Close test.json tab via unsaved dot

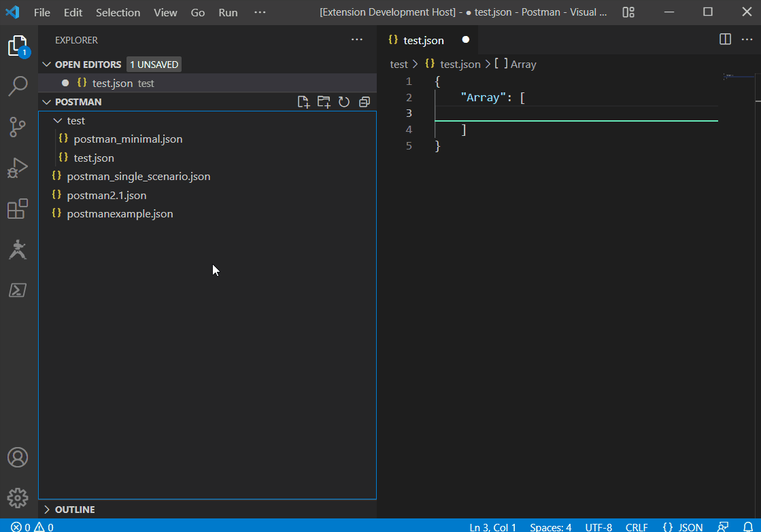click(465, 40)
